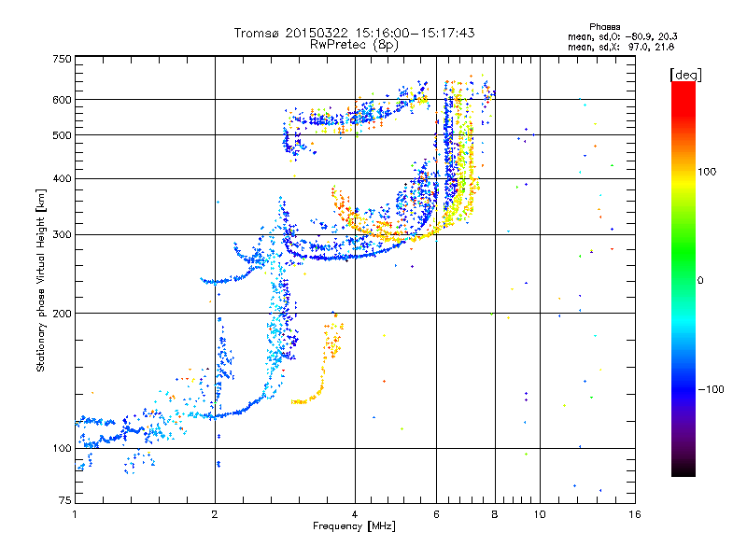Image resolution: width=747 pixels, height=560 pixels.
Task: Click the y-axis tick label '600'
Action: [x=63, y=100]
